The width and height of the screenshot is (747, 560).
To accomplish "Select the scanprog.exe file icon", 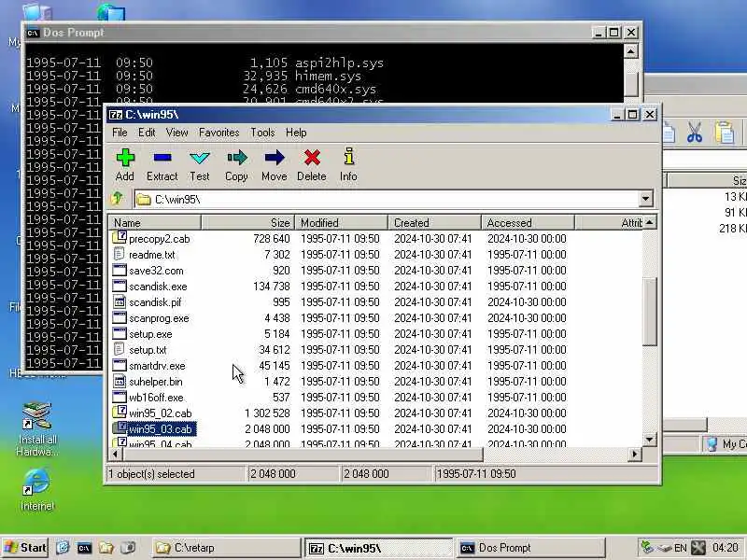I will 120,317.
